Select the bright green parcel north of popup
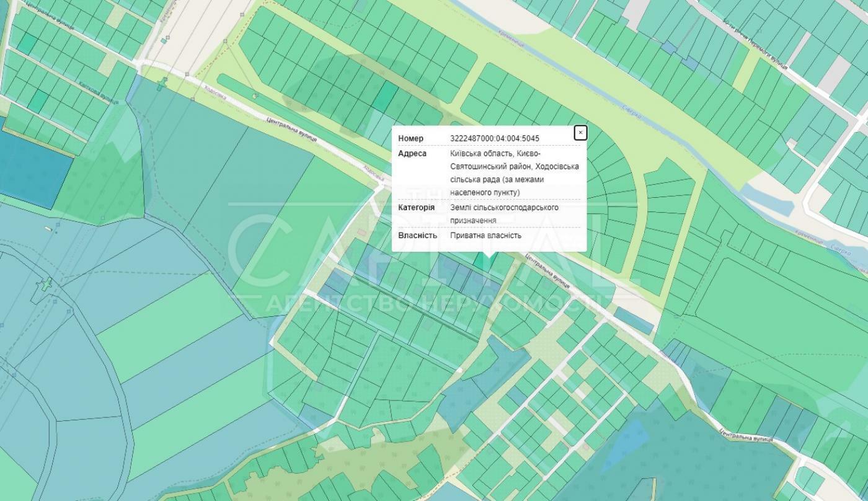Image resolution: width=868 pixels, height=501 pixels. click(x=386, y=96)
